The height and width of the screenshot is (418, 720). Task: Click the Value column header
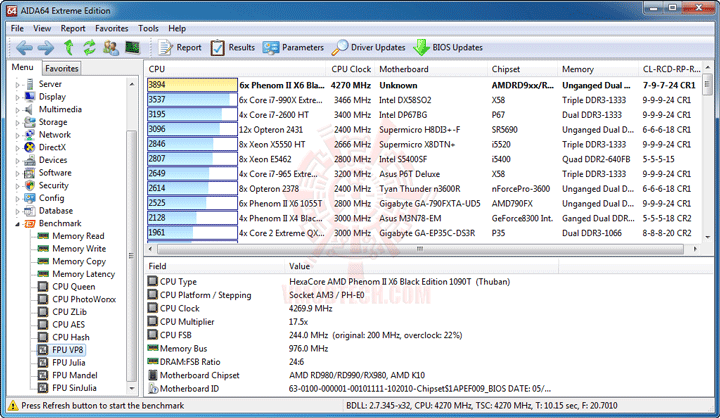point(421,266)
